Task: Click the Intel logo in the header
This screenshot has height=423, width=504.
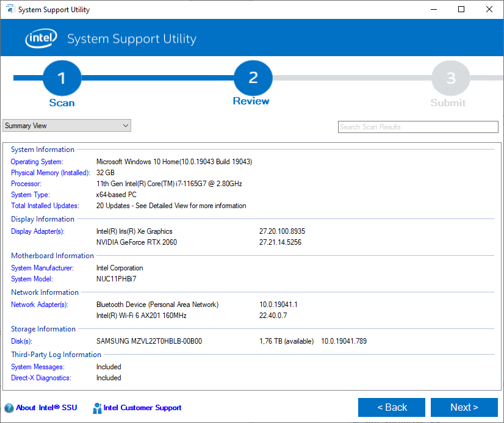Action: coord(41,38)
